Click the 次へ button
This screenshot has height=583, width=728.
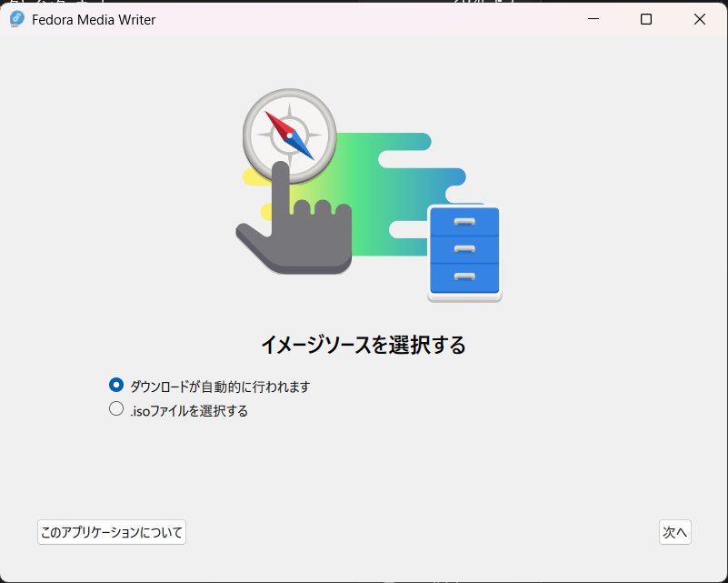click(x=675, y=532)
